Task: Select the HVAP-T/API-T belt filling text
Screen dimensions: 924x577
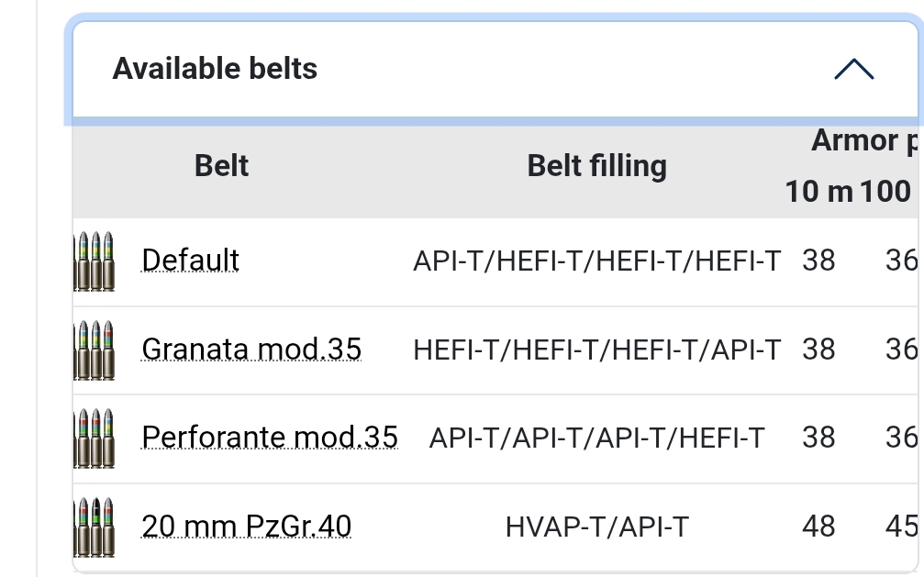Action: (596, 527)
